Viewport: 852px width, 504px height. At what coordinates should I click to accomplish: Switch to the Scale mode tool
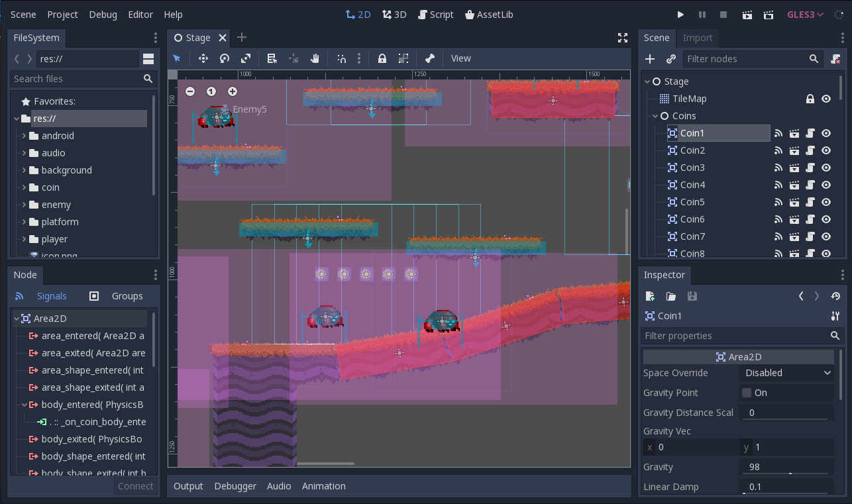(246, 58)
